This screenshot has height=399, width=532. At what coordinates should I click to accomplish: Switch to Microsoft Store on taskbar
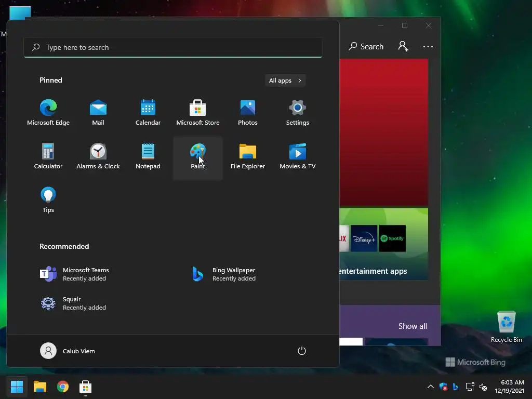(86, 387)
